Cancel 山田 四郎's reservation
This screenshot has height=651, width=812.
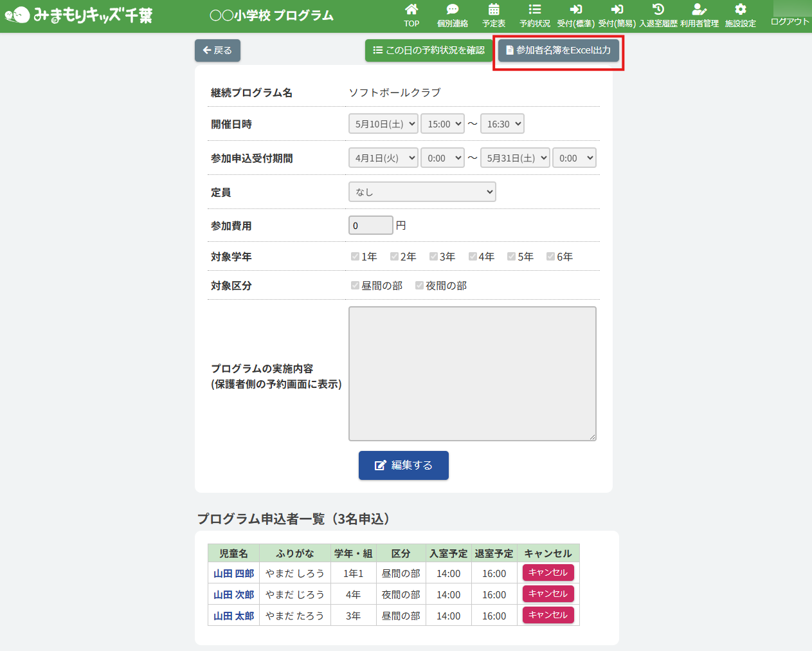tap(548, 573)
